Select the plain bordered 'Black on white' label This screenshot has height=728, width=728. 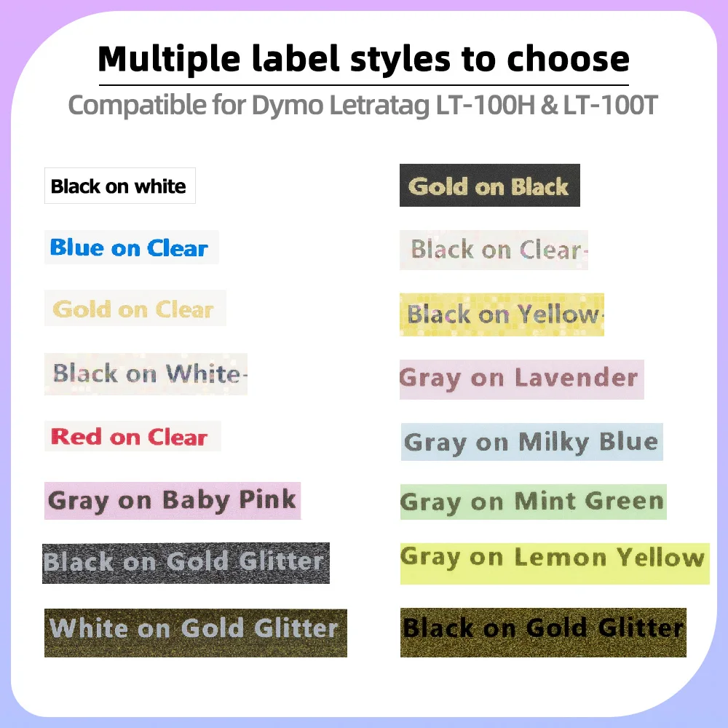pyautogui.click(x=119, y=186)
